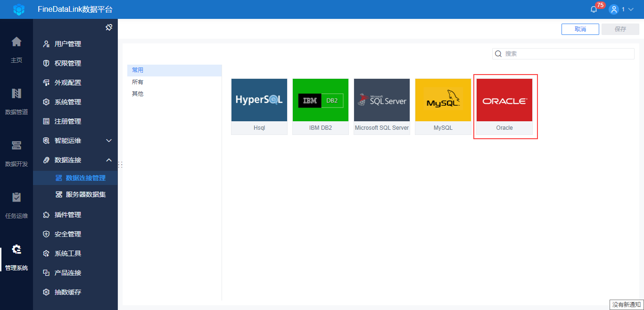Click the 智能运维 icon

tap(46, 141)
